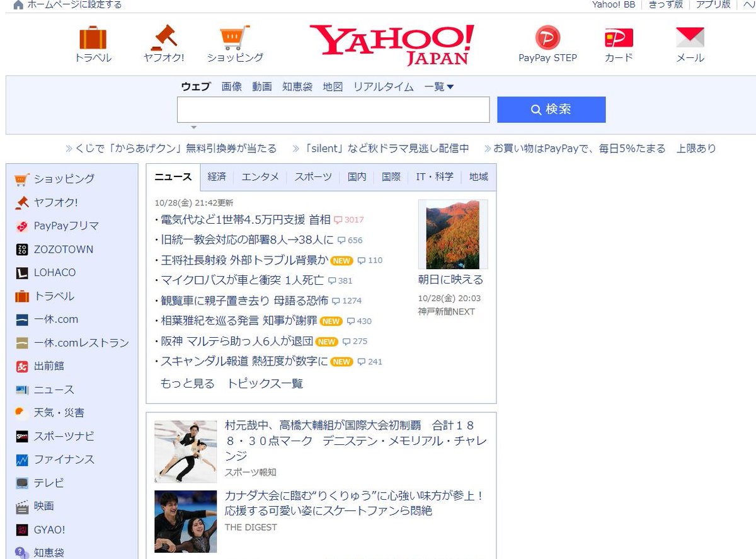The width and height of the screenshot is (756, 559).
Task: Open headline スキャンダル報道 熱狂度が数字に
Action: pyautogui.click(x=244, y=362)
